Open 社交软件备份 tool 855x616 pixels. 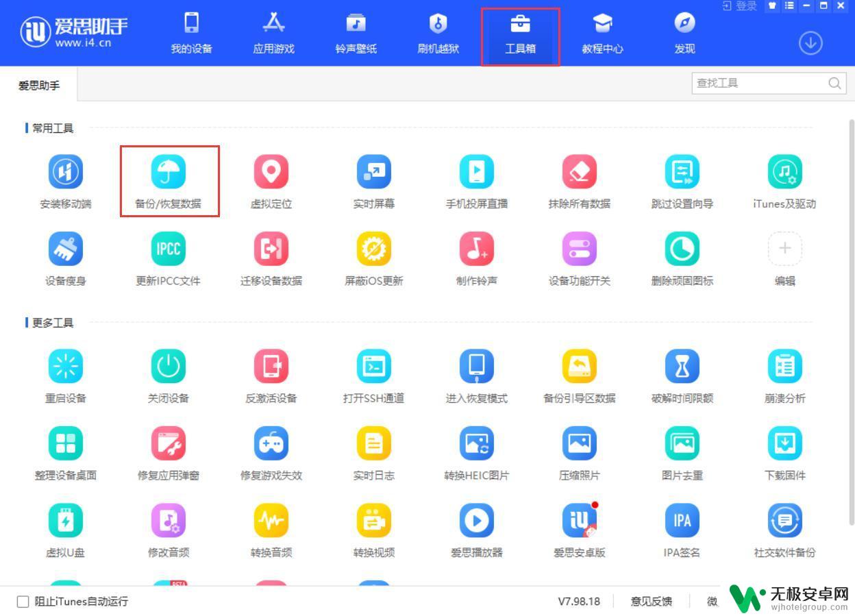coord(785,521)
